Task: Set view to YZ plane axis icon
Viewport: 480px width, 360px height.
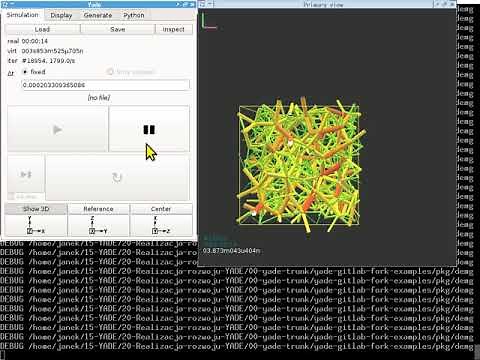Action: (x=98, y=225)
